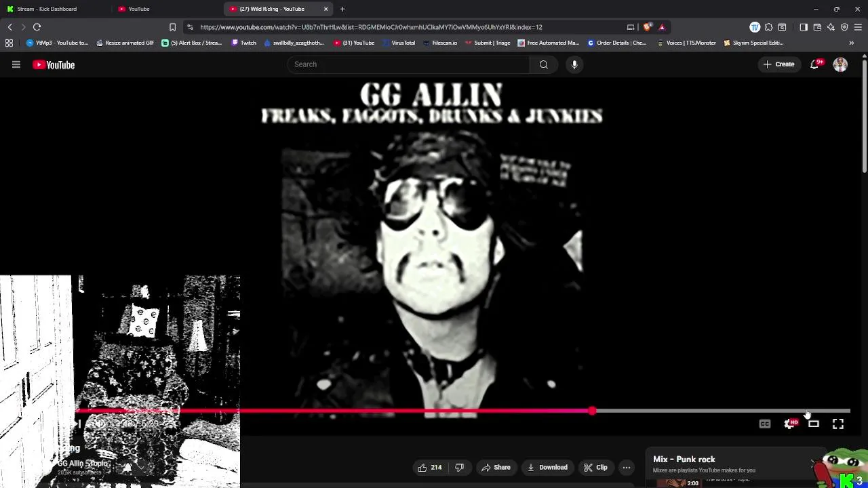Viewport: 868px width, 488px height.
Task: Open YtMp3 bookmark
Action: click(x=57, y=43)
